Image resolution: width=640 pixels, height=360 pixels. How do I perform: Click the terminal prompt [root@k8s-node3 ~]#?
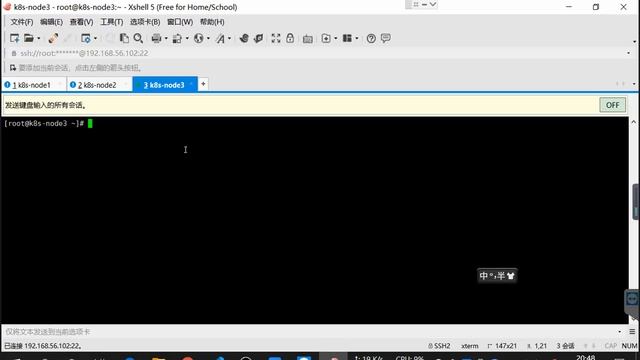click(44, 124)
